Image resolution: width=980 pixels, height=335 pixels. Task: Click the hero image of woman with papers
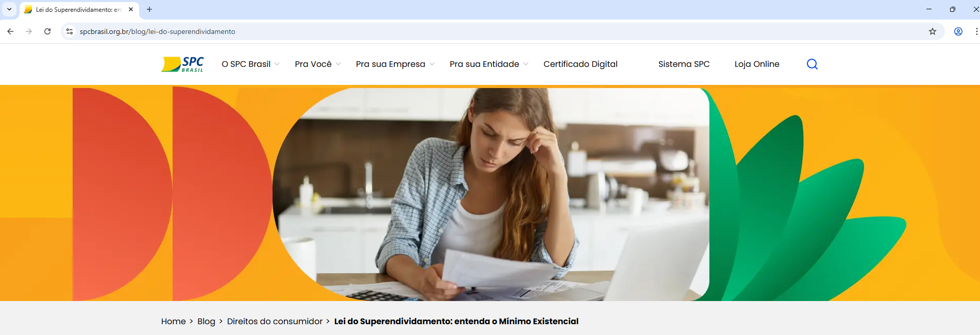(x=491, y=195)
